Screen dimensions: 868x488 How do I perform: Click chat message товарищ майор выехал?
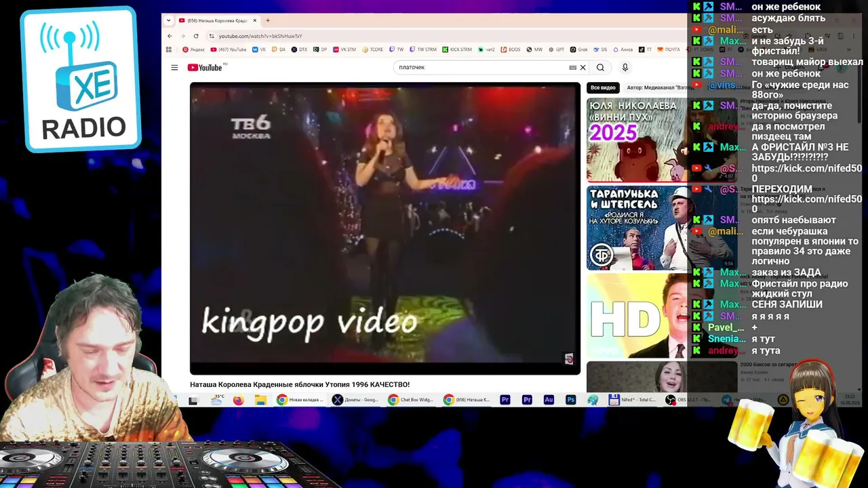807,62
